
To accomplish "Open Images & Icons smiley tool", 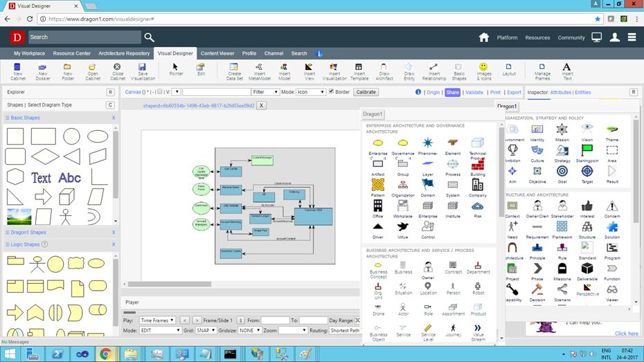I will pos(483,71).
